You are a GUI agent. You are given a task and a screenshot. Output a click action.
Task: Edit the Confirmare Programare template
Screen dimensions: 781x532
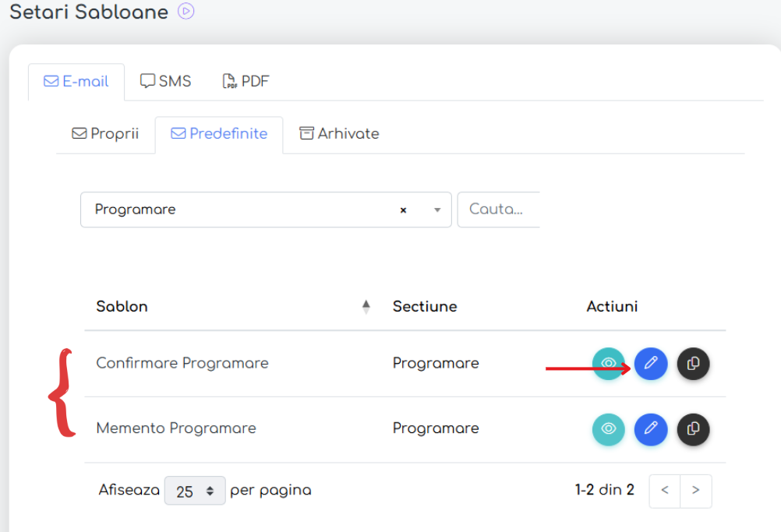coord(651,364)
